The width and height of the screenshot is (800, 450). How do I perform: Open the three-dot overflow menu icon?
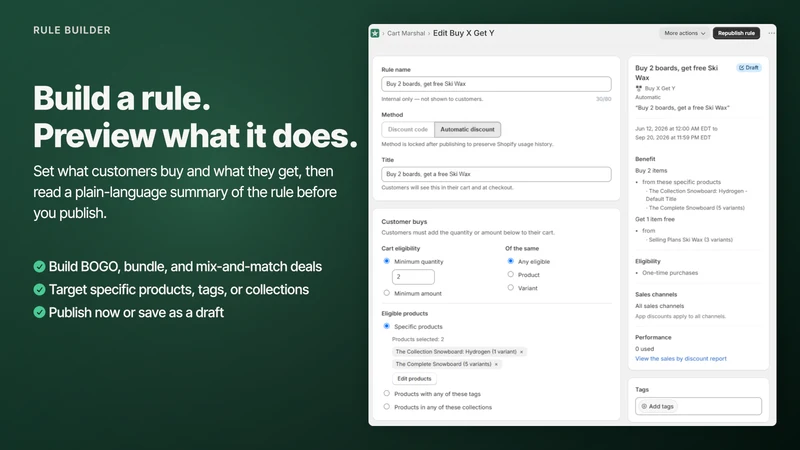pyautogui.click(x=771, y=33)
